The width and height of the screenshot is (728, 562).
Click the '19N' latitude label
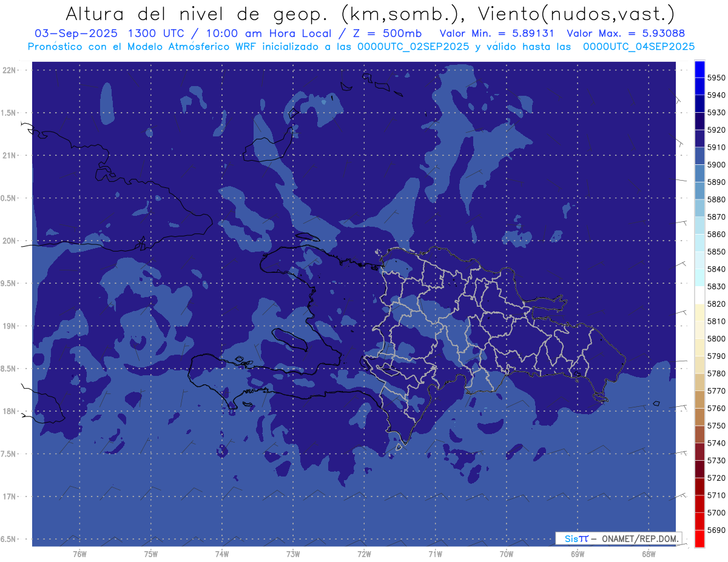coord(9,326)
